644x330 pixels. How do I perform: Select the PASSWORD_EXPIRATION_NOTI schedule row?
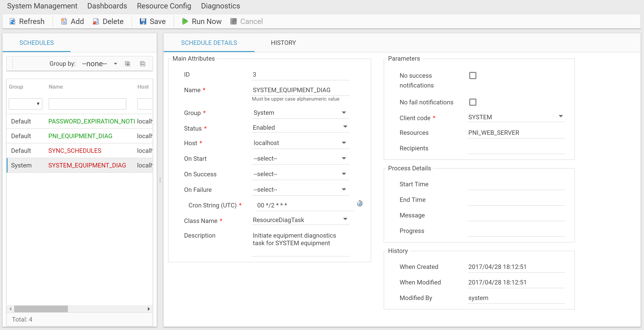coord(80,121)
